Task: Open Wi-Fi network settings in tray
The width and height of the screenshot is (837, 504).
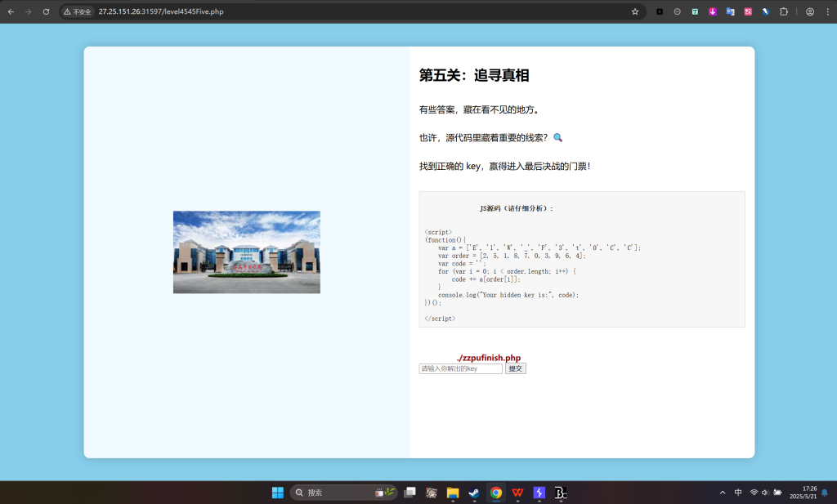Action: pos(754,493)
